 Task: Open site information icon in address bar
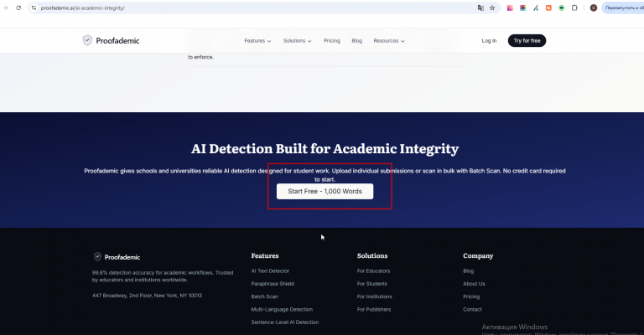pyautogui.click(x=34, y=8)
